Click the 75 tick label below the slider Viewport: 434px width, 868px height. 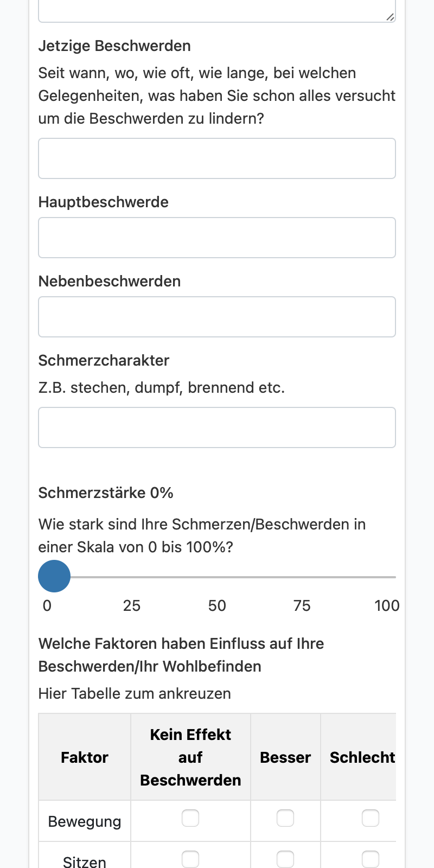[x=302, y=605]
